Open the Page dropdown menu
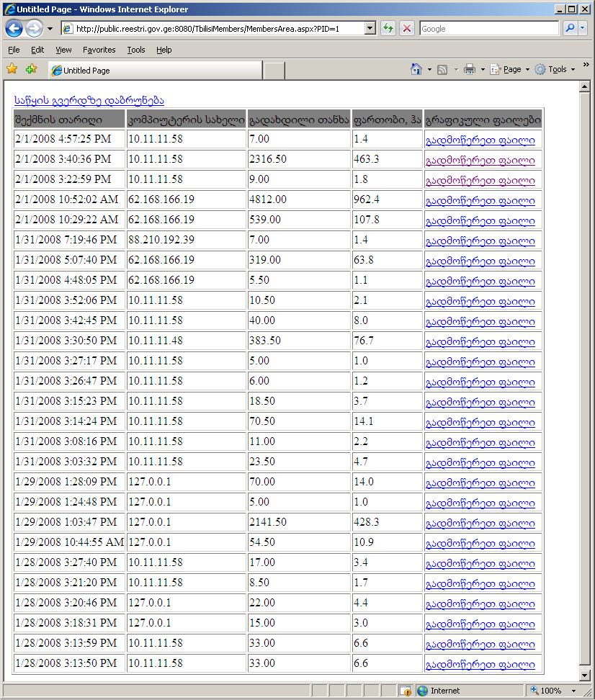 click(511, 69)
